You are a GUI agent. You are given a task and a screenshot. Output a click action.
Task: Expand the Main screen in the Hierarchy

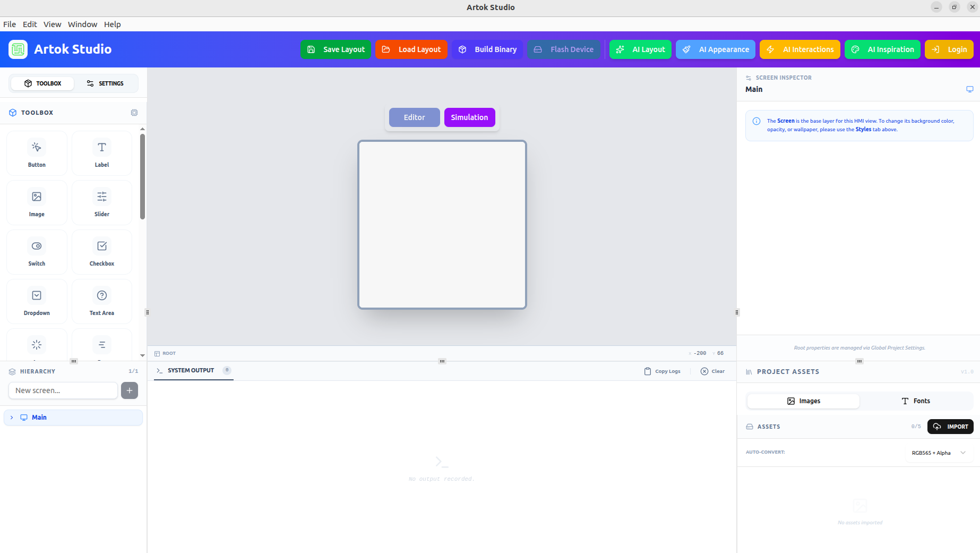point(12,418)
